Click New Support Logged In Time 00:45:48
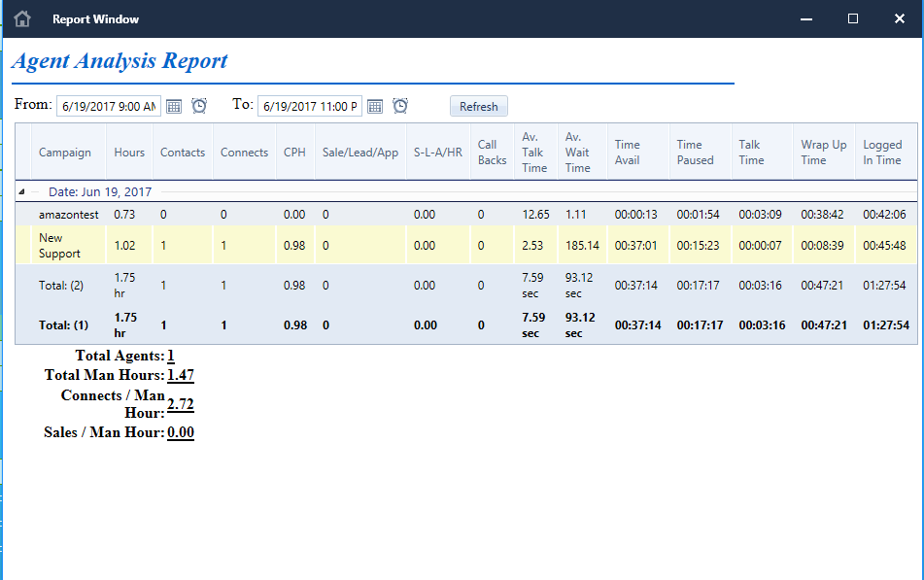Image resolution: width=924 pixels, height=580 pixels. click(x=884, y=245)
